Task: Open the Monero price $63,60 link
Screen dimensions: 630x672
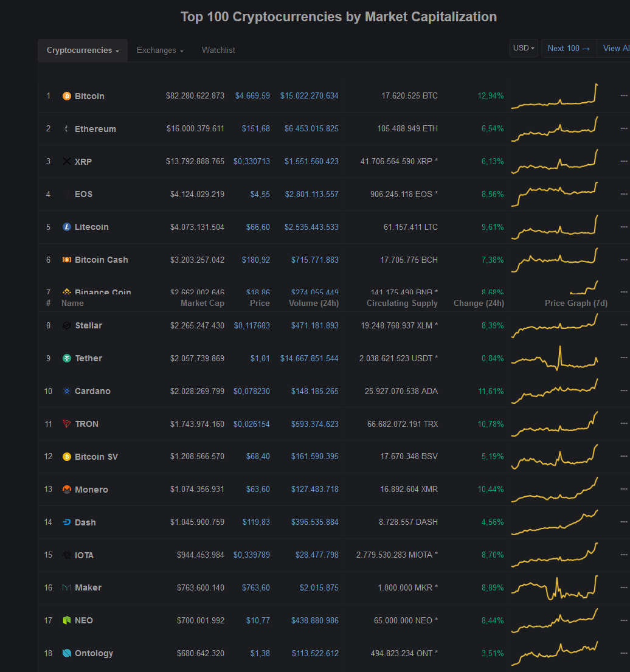Action: tap(258, 489)
